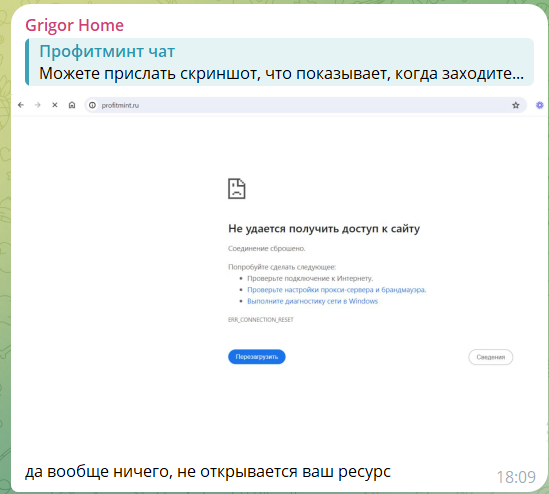
Task: Select the ERR_CONNECTION_RESET error code
Action: point(261,320)
